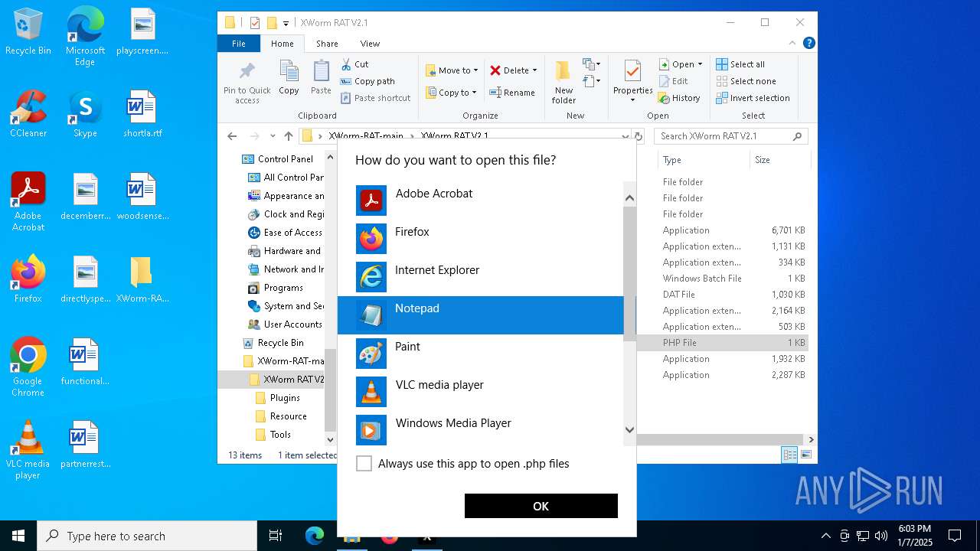
Task: Click Select all in the ribbon
Action: (740, 64)
